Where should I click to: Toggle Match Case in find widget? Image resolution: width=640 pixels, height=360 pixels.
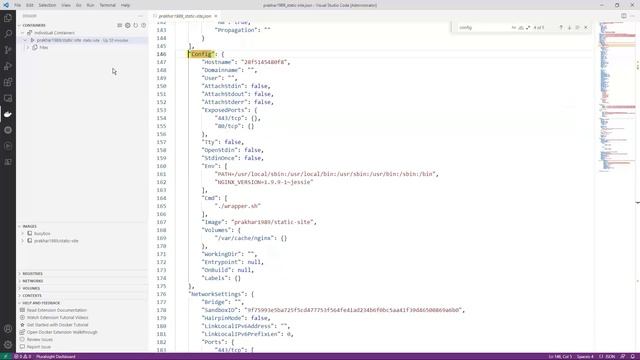coord(513,27)
